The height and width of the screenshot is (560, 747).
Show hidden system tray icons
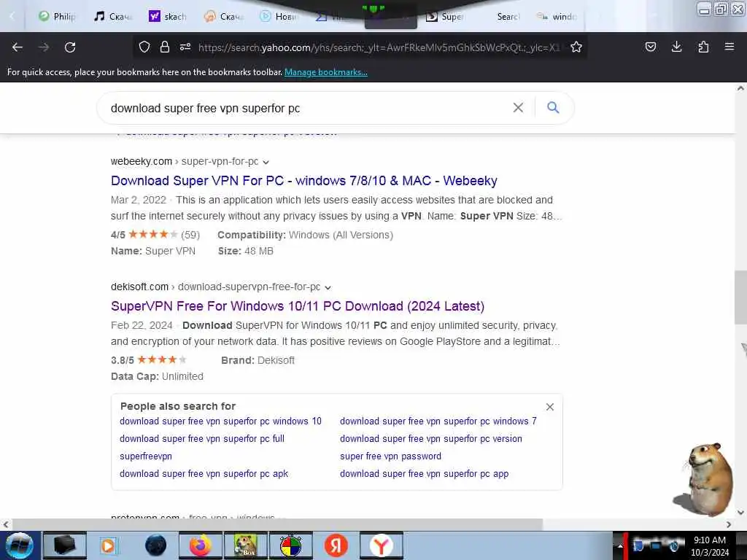pyautogui.click(x=620, y=545)
